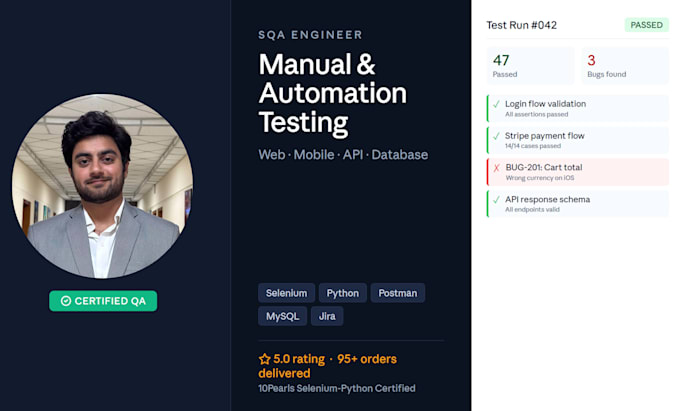The height and width of the screenshot is (411, 680).
Task: Open the 47 Passed stat card
Action: (x=530, y=66)
